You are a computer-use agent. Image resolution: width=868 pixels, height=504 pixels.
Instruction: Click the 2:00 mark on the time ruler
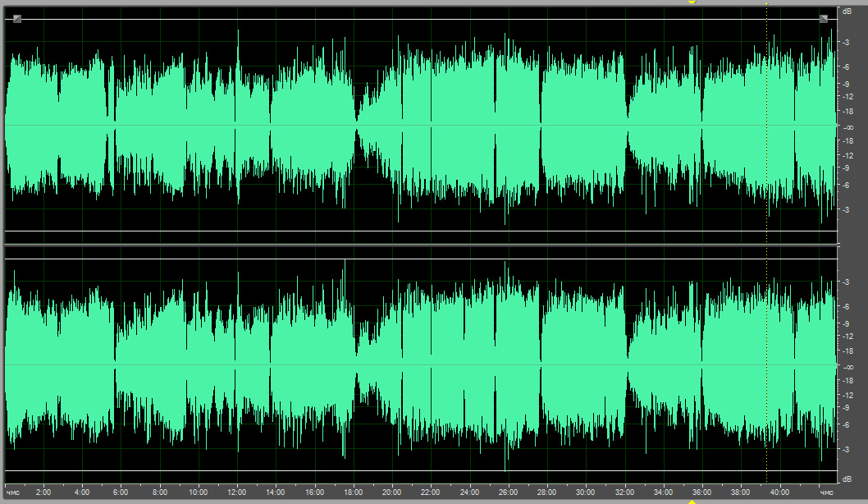coord(43,493)
